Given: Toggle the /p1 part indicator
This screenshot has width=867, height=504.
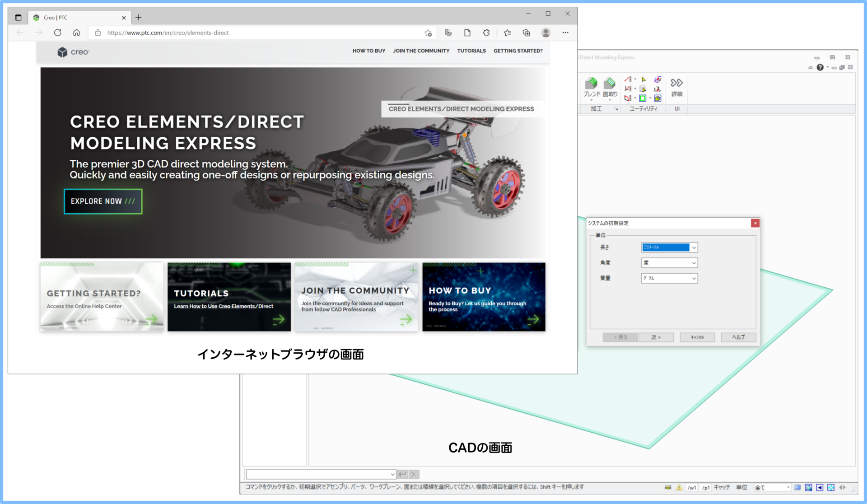Looking at the screenshot, I should click(706, 488).
